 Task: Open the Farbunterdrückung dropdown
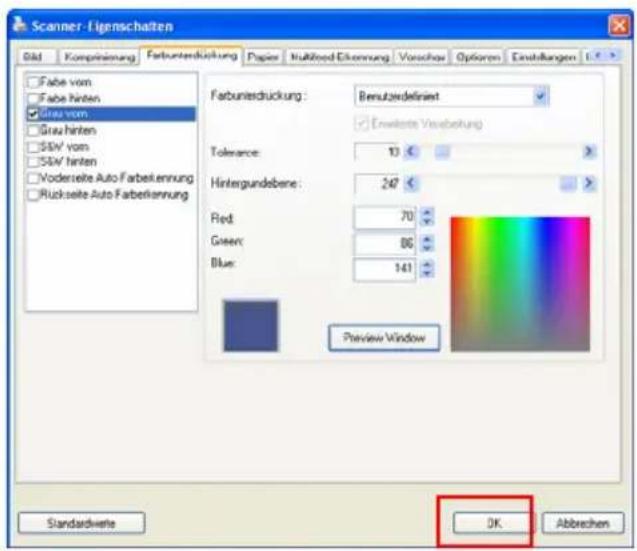pyautogui.click(x=541, y=96)
